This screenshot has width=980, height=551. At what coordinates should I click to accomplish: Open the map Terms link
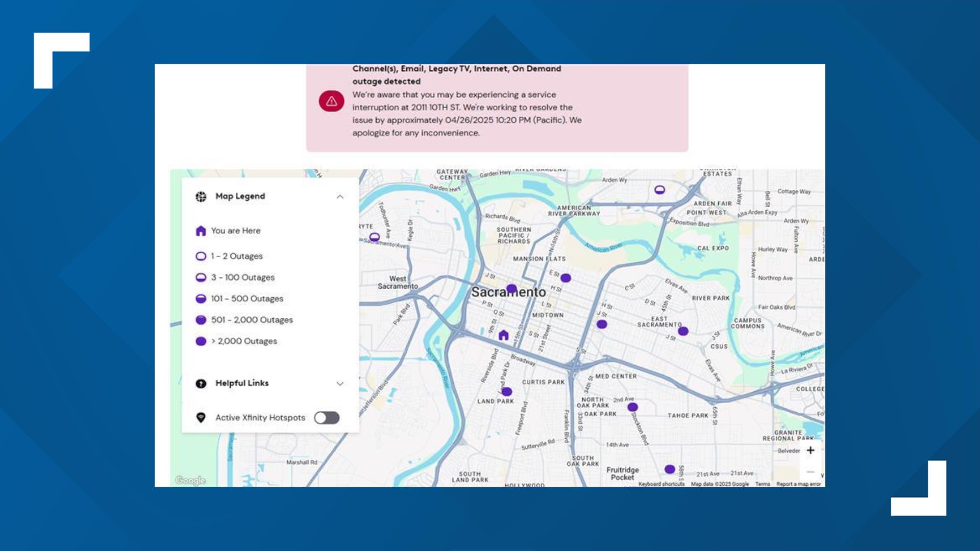(x=762, y=484)
